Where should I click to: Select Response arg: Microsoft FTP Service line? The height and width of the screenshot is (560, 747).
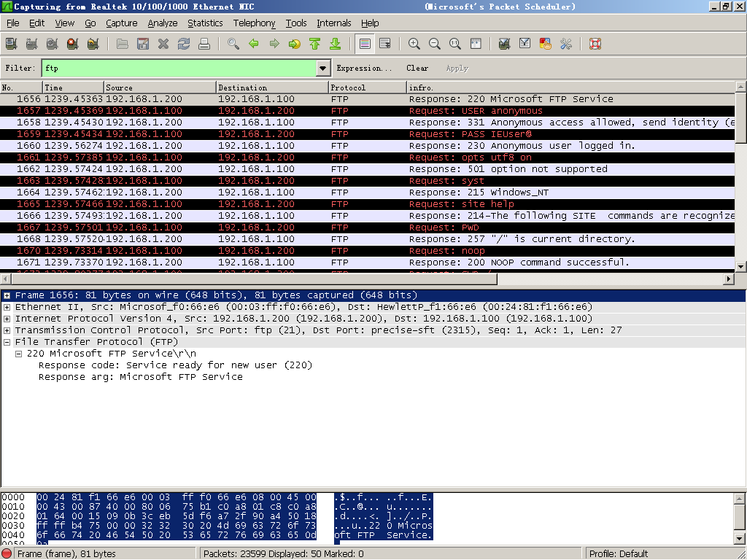[x=141, y=377]
